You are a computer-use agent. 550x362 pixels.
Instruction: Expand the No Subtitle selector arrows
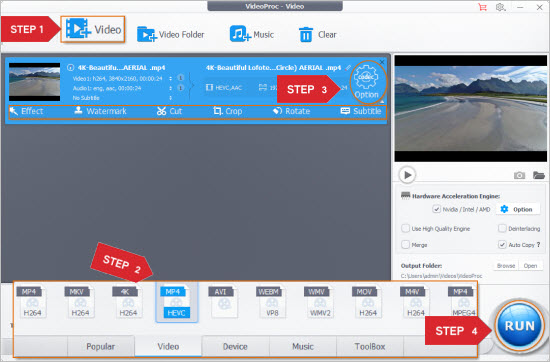click(x=170, y=98)
